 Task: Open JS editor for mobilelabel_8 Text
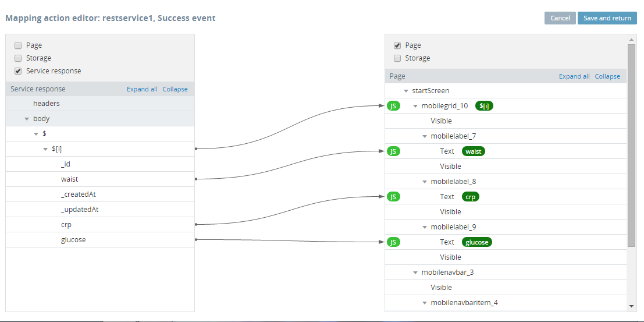click(x=393, y=197)
